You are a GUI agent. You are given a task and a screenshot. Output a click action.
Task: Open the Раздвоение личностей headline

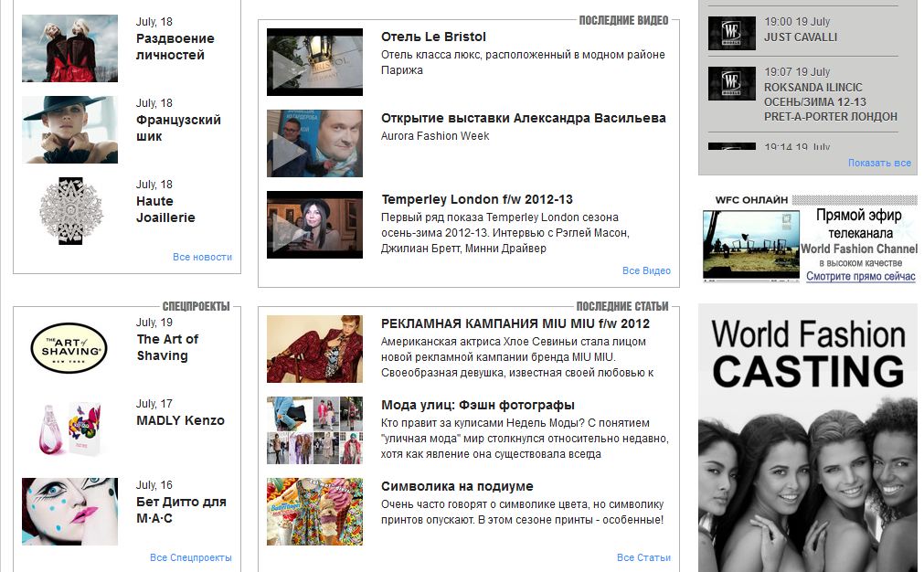tap(175, 47)
